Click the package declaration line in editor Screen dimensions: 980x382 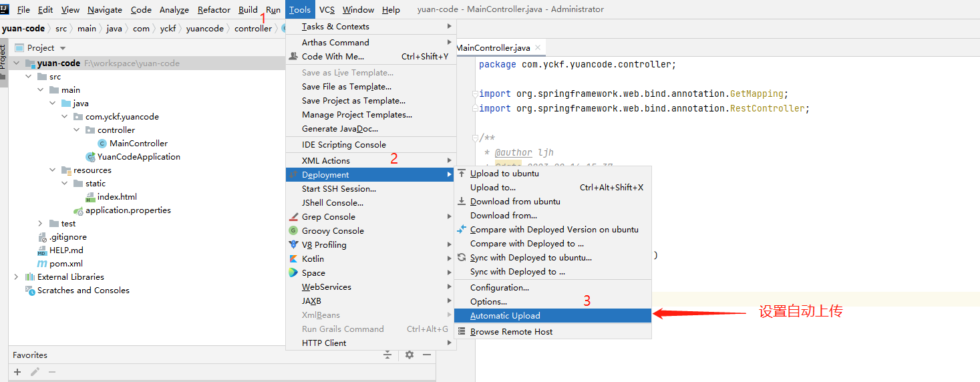tap(578, 65)
